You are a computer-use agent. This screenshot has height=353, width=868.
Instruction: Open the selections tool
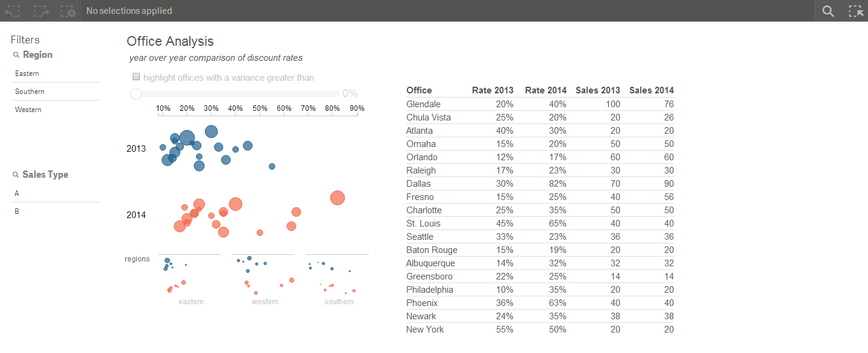[856, 10]
